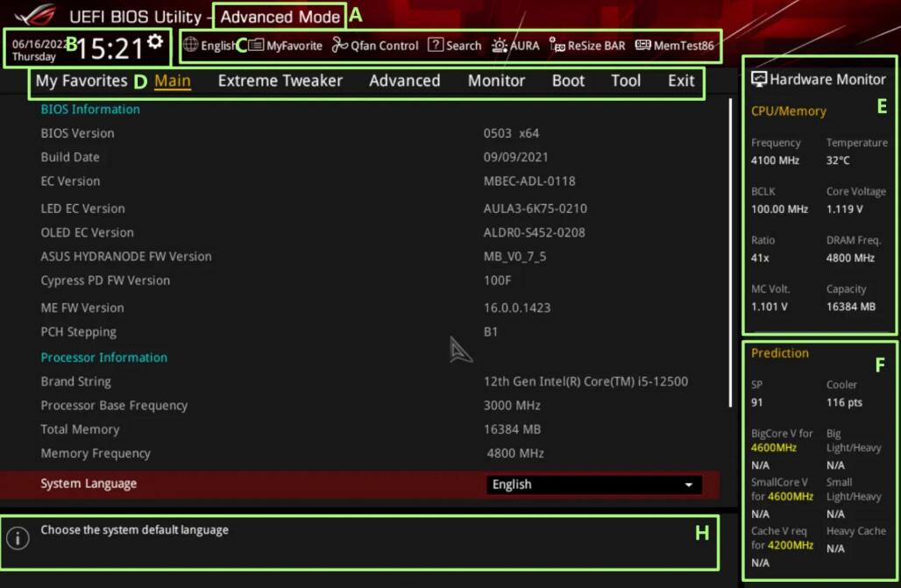Click the System Language dropdown arrow
Screen dimensions: 901x588
689,485
